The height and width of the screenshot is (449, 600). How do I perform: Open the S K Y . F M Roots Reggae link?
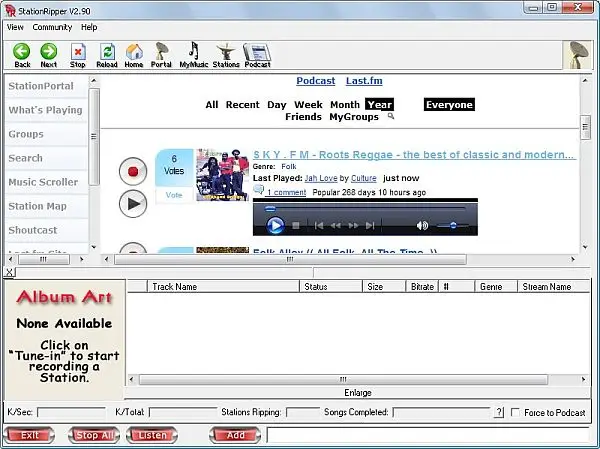pos(414,155)
